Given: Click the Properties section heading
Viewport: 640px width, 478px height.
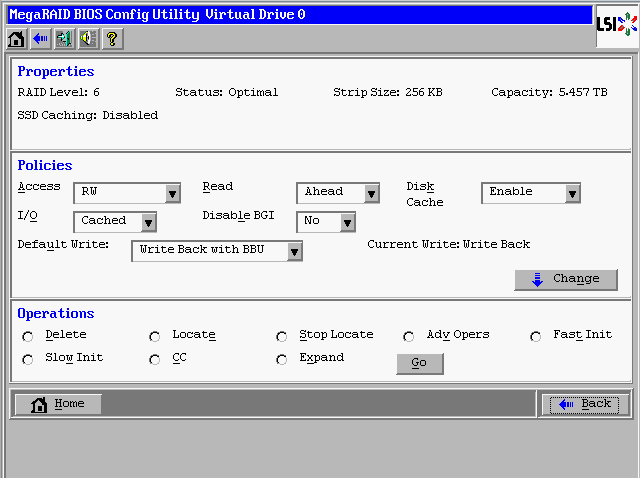Looking at the screenshot, I should pyautogui.click(x=56, y=71).
